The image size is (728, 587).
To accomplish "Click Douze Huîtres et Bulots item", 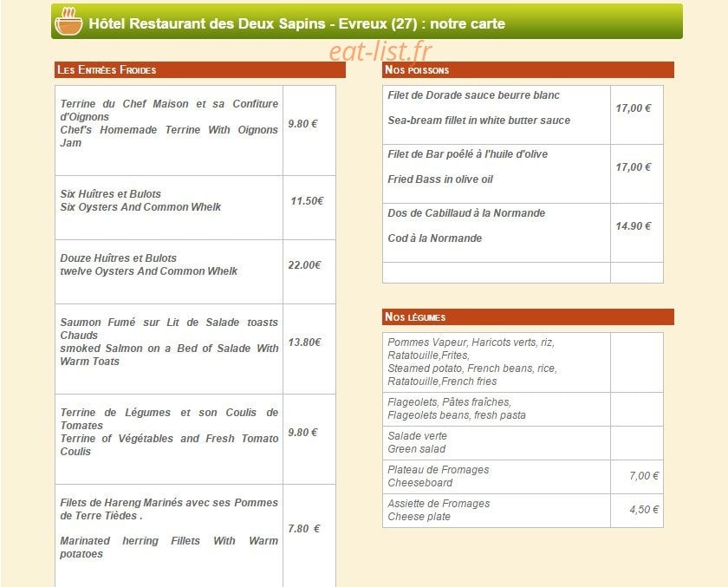I will point(148,264).
